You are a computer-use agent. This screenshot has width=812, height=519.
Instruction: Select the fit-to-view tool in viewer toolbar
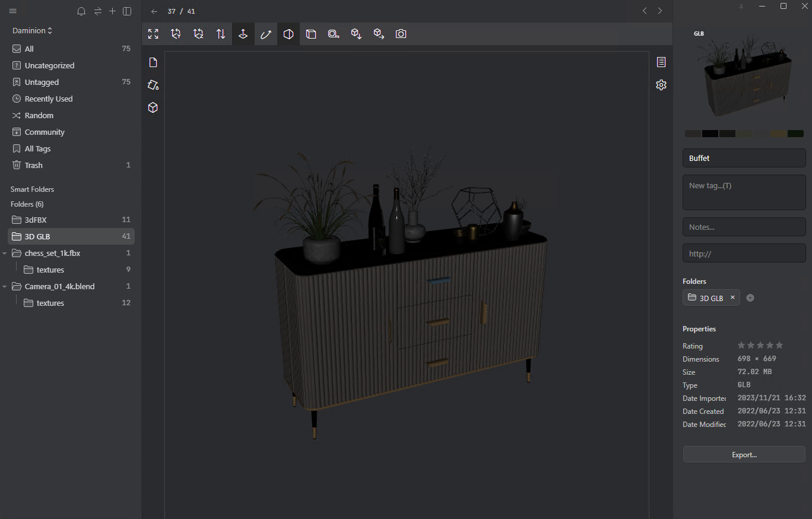point(153,34)
